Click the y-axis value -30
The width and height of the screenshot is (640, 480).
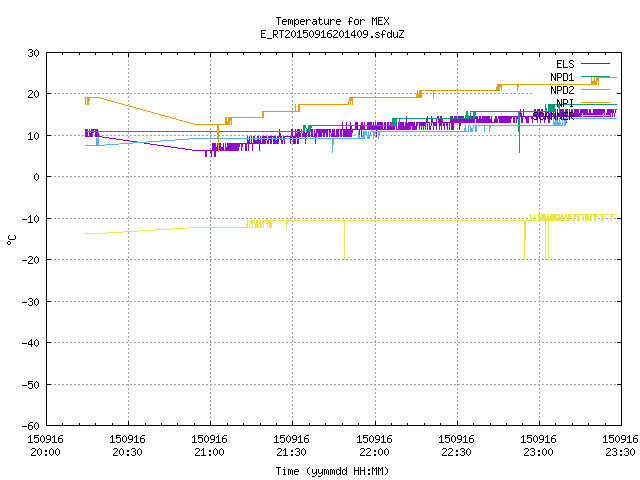(31, 302)
